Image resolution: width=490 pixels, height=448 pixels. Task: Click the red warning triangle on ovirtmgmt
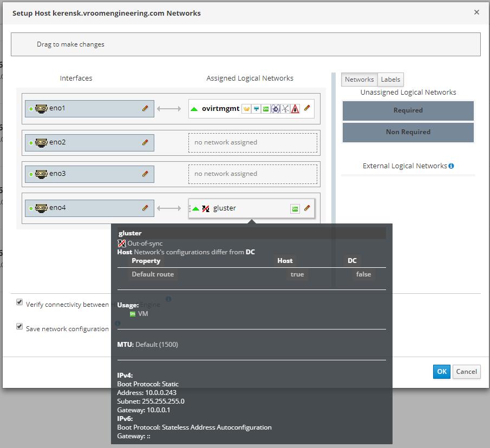point(295,109)
